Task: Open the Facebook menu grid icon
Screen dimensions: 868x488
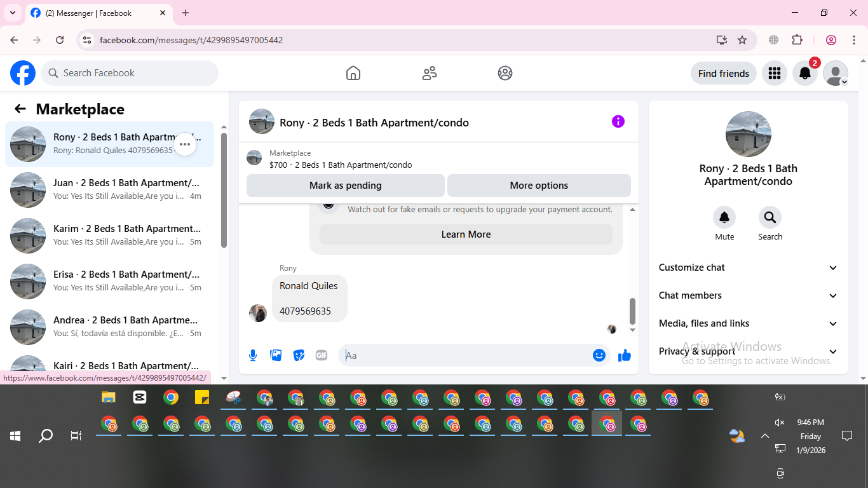Action: (774, 73)
